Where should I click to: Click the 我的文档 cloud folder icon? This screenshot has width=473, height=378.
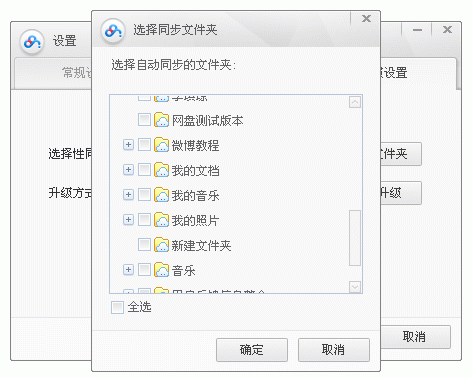162,170
